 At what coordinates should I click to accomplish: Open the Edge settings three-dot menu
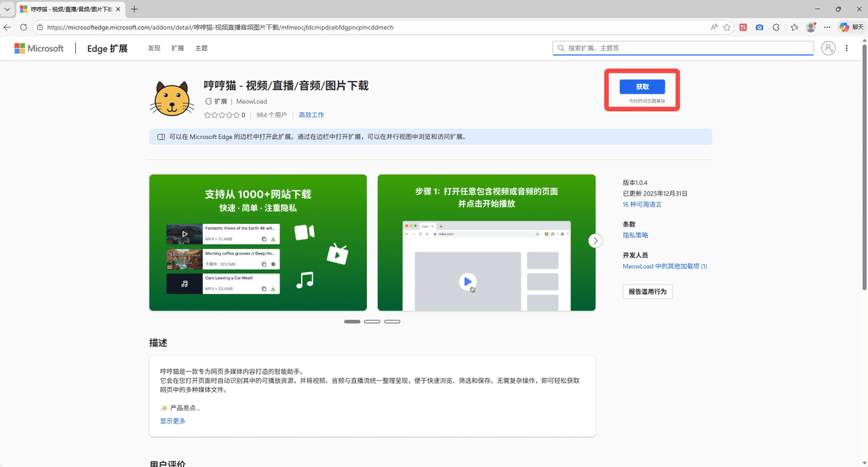pos(827,27)
